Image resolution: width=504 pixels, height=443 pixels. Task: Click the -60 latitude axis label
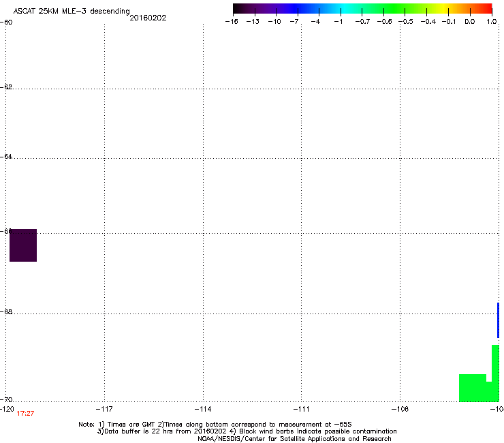pos(6,22)
